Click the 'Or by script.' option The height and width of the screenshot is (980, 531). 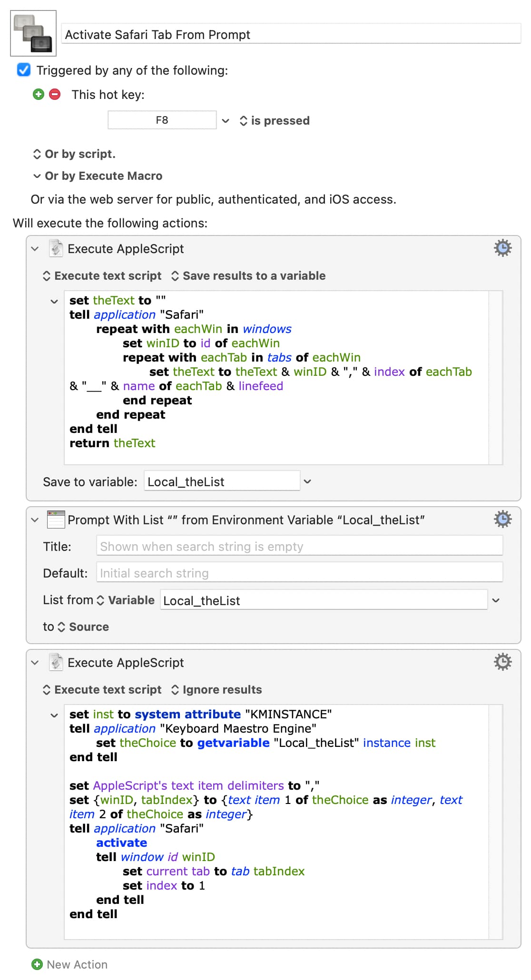(x=74, y=154)
